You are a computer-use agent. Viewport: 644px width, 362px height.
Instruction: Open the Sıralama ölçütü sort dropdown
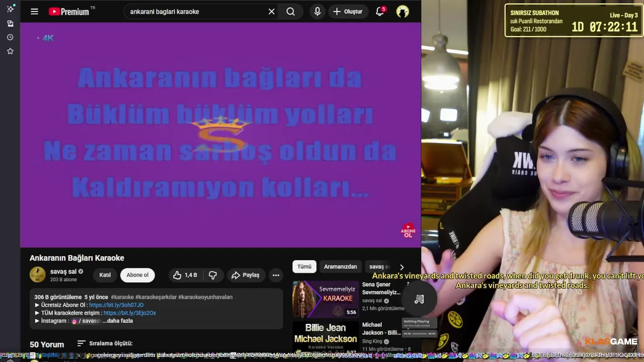click(105, 343)
